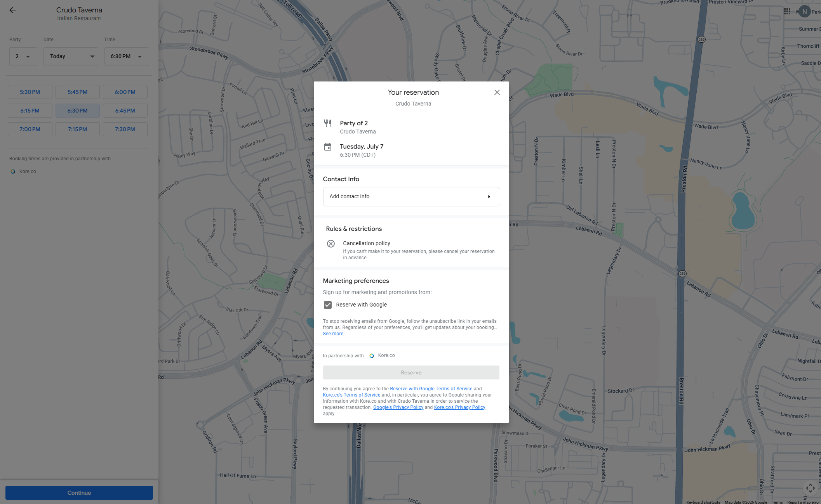Image resolution: width=821 pixels, height=504 pixels.
Task: Select the 6:45 PM time slot
Action: (x=125, y=111)
